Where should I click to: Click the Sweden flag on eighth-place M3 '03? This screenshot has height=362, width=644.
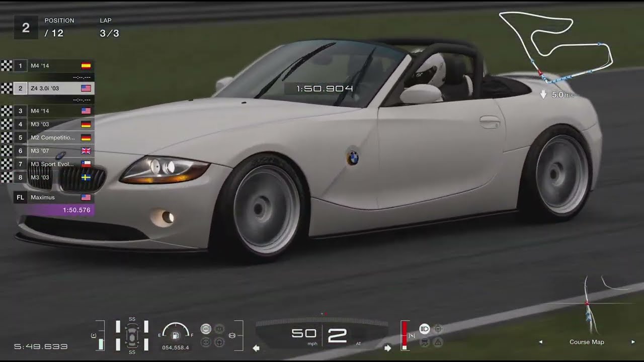[86, 177]
